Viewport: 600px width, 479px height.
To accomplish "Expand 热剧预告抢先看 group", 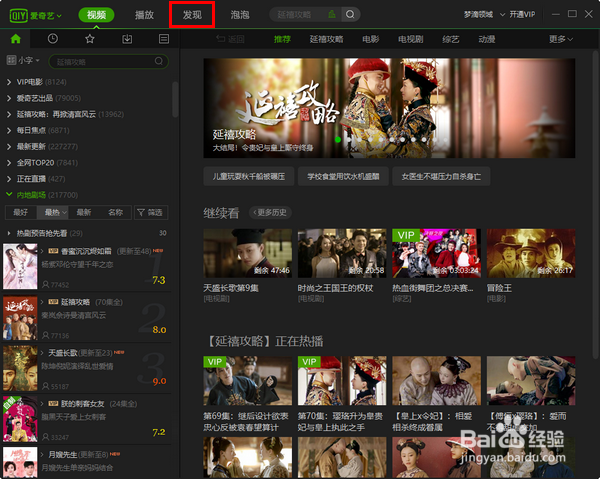I will (x=9, y=233).
